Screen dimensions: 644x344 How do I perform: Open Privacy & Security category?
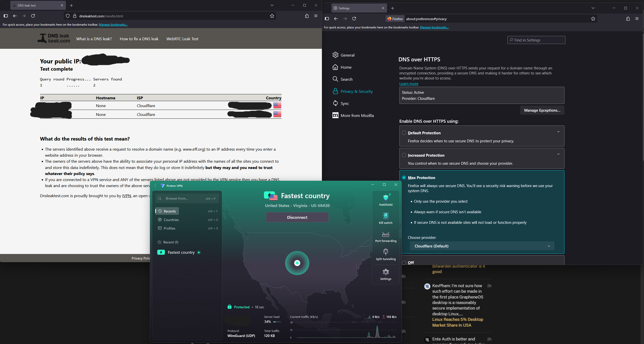click(x=353, y=91)
